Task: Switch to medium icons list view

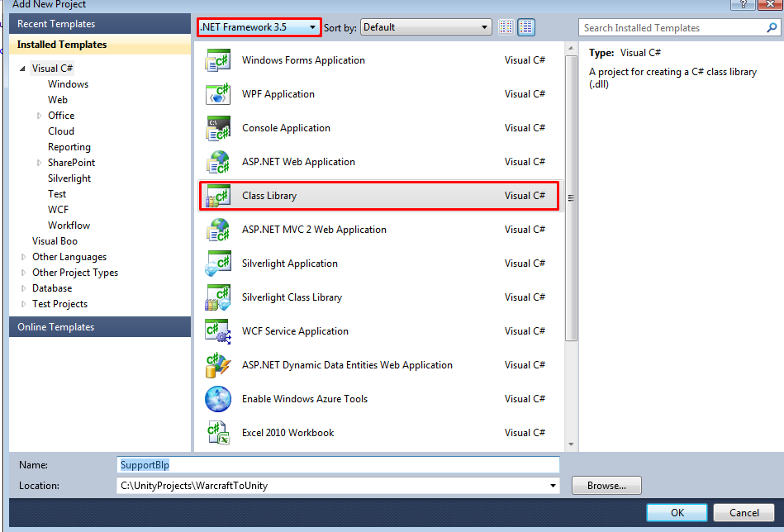Action: [x=526, y=27]
